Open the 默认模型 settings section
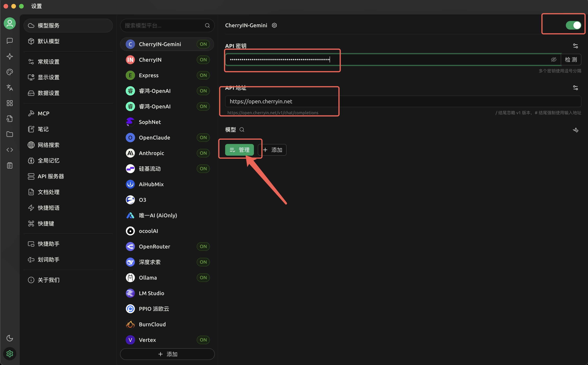This screenshot has width=588, height=365. coord(48,41)
